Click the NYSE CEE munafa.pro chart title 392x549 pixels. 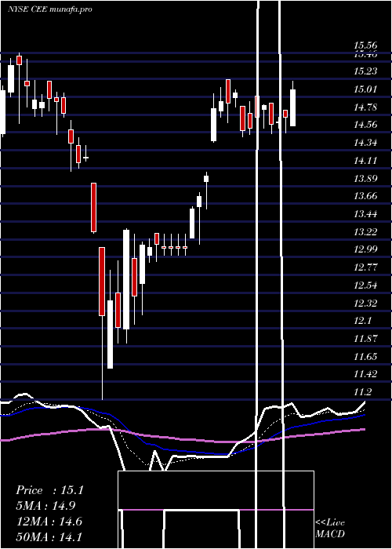[x=49, y=9]
